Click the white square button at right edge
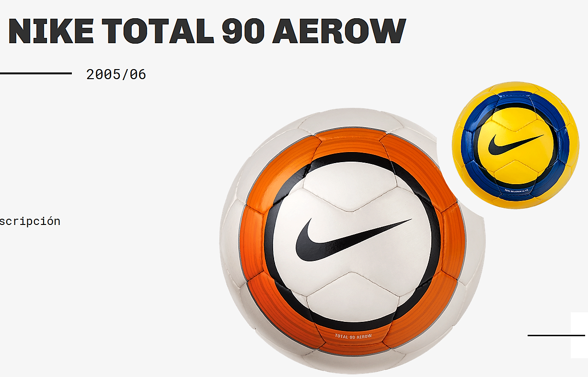588x377 pixels. pyautogui.click(x=579, y=335)
